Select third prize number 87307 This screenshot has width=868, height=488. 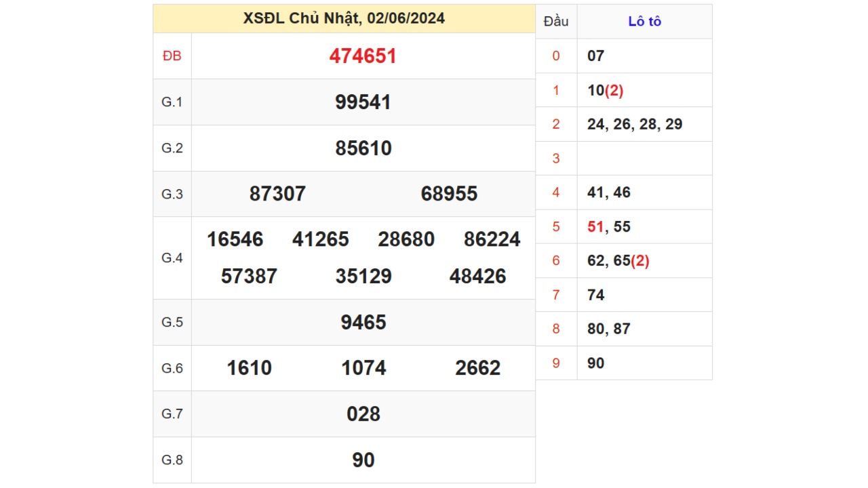click(277, 195)
